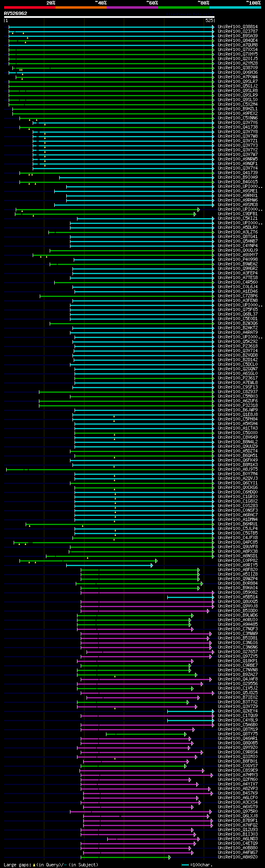Open hit UniRef100_Q9SLR7
265x868 pixels.
click(238, 82)
